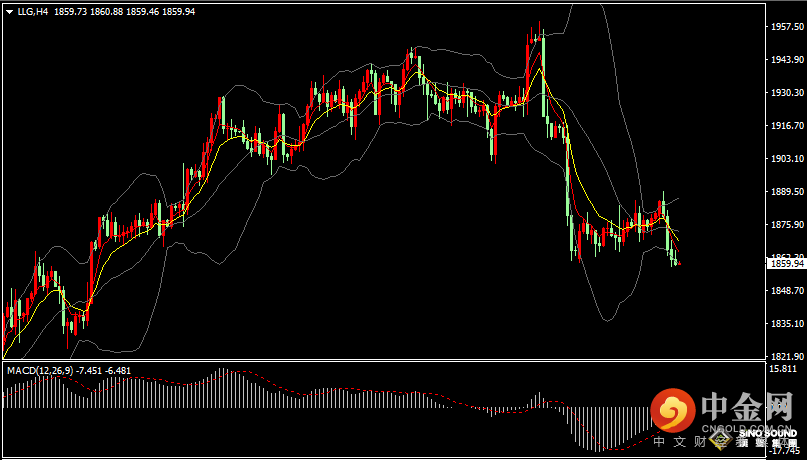Click the 中金网 watermark title
The height and width of the screenshot is (460, 807).
click(745, 407)
